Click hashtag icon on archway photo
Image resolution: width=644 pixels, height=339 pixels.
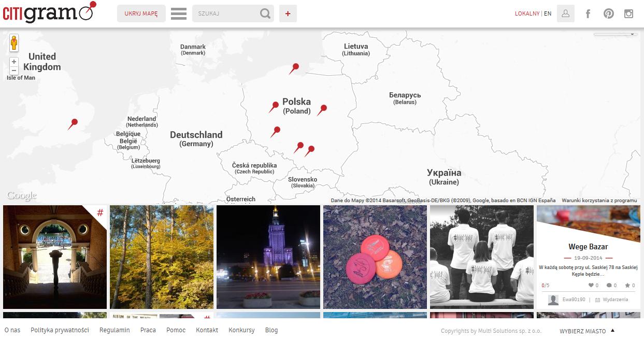(x=100, y=213)
